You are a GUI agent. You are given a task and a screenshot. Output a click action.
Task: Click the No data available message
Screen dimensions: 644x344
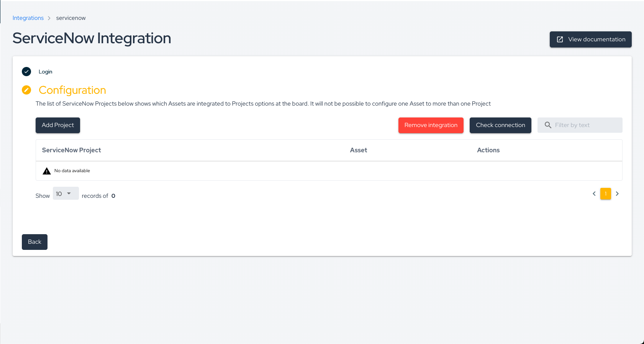tap(72, 171)
